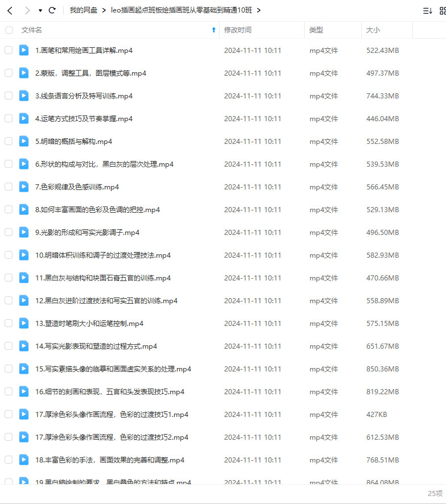Toggle the blue sort arrow in 文件名 column
This screenshot has height=504, width=446.
tap(213, 30)
